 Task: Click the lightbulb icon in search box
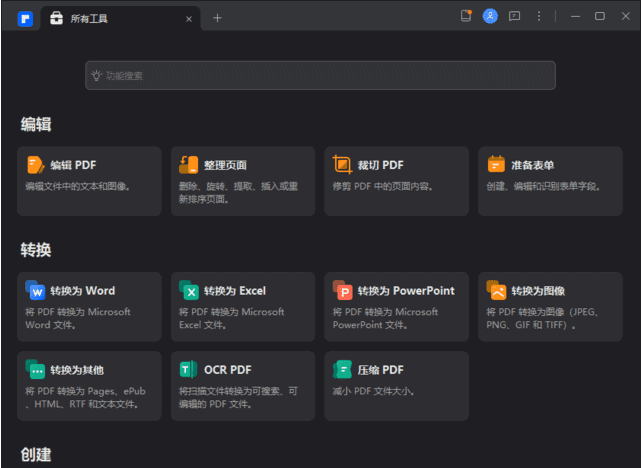[x=96, y=75]
